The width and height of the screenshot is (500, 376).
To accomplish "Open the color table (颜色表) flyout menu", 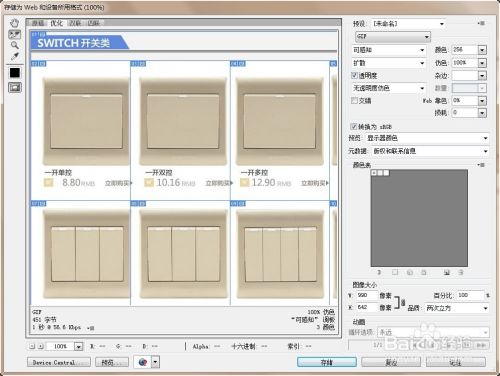I will [x=481, y=165].
